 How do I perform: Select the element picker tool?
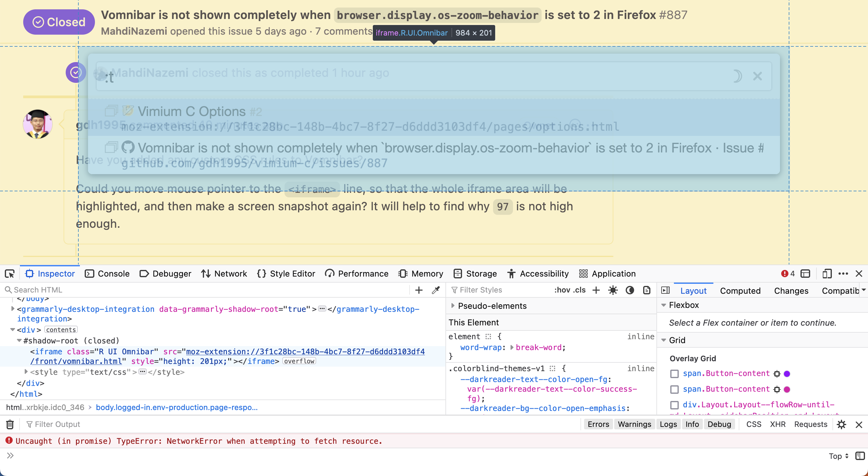click(x=10, y=274)
